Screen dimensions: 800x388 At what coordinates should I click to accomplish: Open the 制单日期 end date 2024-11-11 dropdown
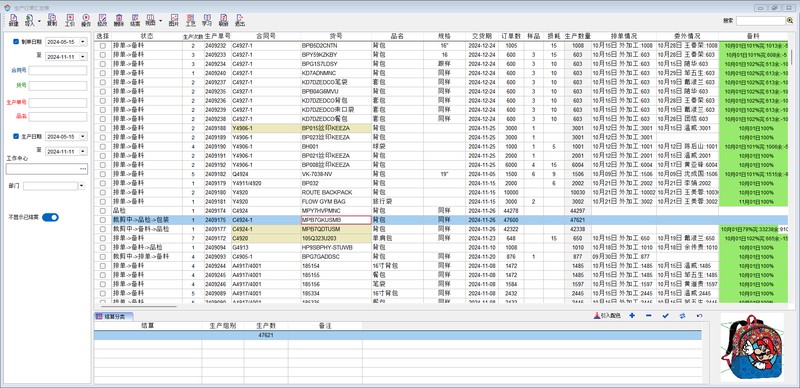tap(83, 57)
